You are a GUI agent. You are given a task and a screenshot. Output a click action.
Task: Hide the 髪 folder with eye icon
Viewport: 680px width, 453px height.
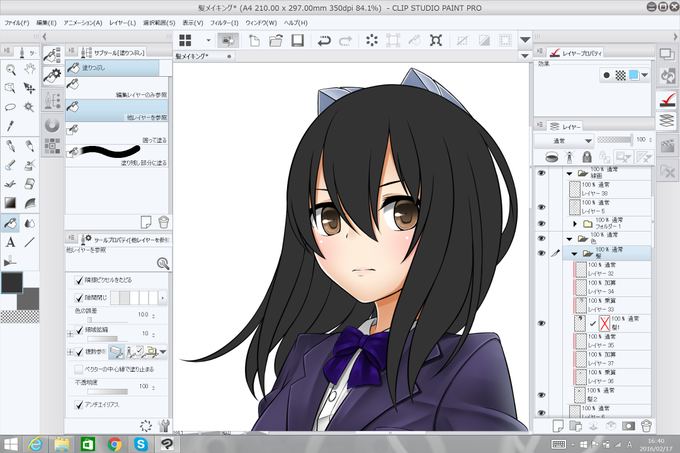click(x=541, y=253)
